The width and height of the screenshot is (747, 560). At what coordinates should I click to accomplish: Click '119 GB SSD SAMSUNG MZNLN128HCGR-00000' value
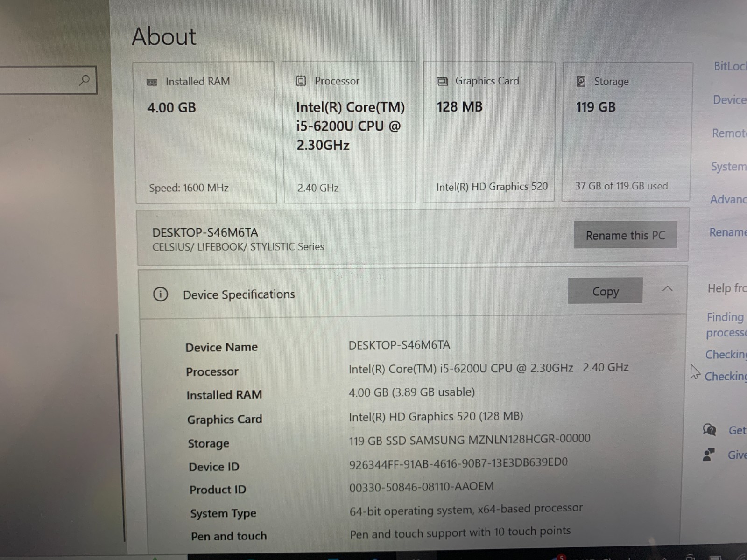[469, 440]
